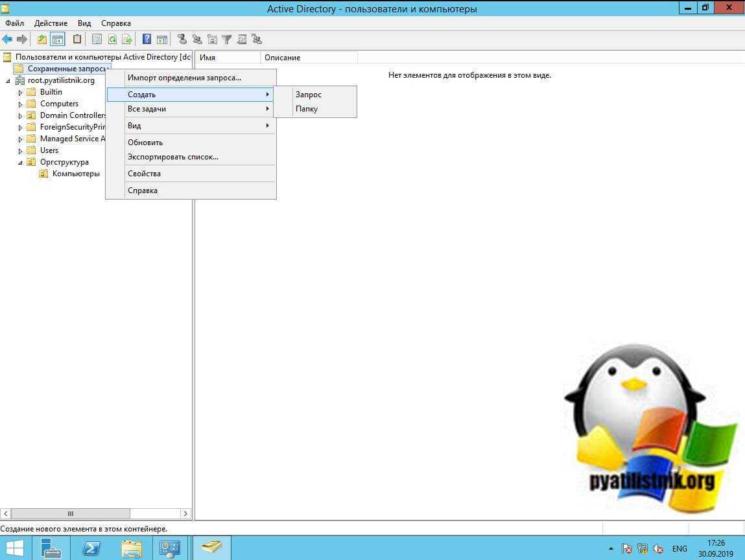Click the create new user toolbar icon

182,40
